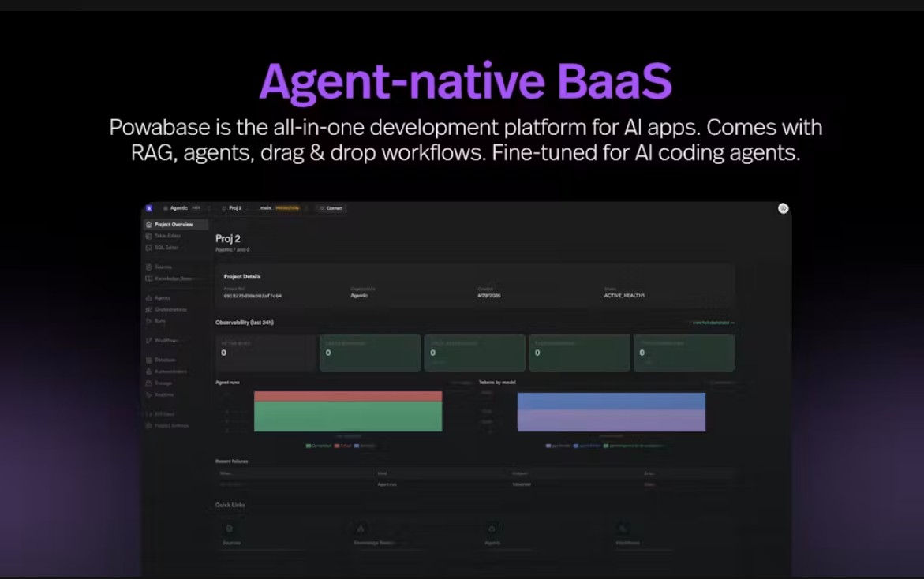Screen dimensions: 924x579
Task: Click the Project Settings gear icon
Action: pos(149,425)
